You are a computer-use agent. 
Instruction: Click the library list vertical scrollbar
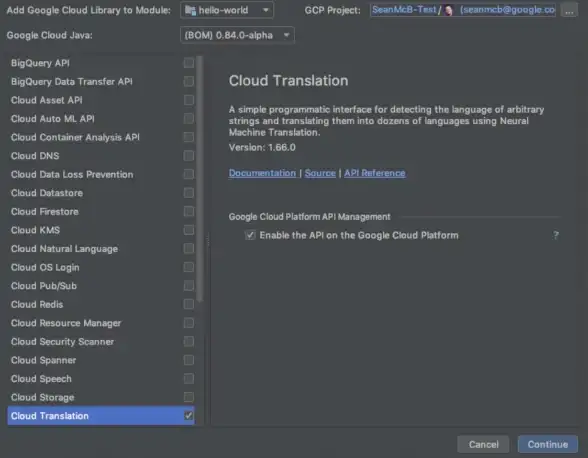pos(200,179)
